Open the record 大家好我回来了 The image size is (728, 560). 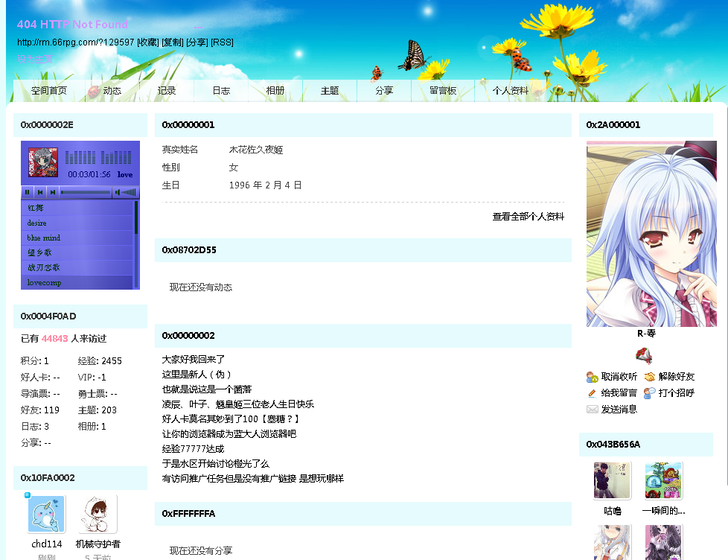click(193, 360)
